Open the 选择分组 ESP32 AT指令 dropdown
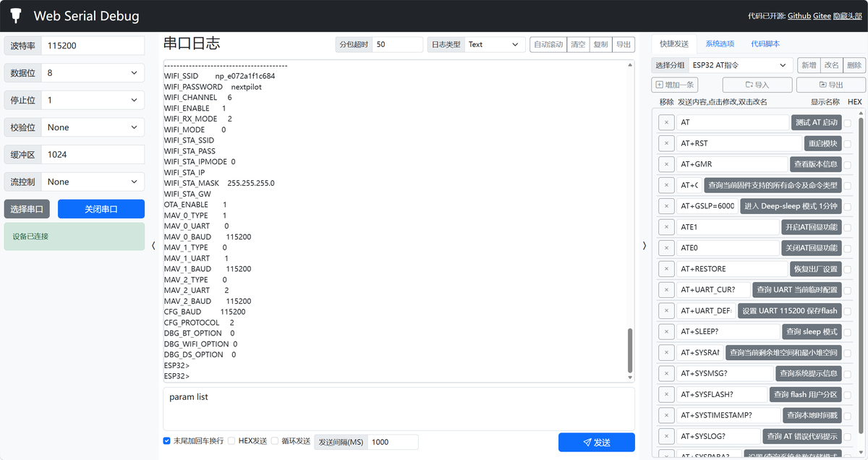Image resolution: width=868 pixels, height=460 pixels. point(741,65)
